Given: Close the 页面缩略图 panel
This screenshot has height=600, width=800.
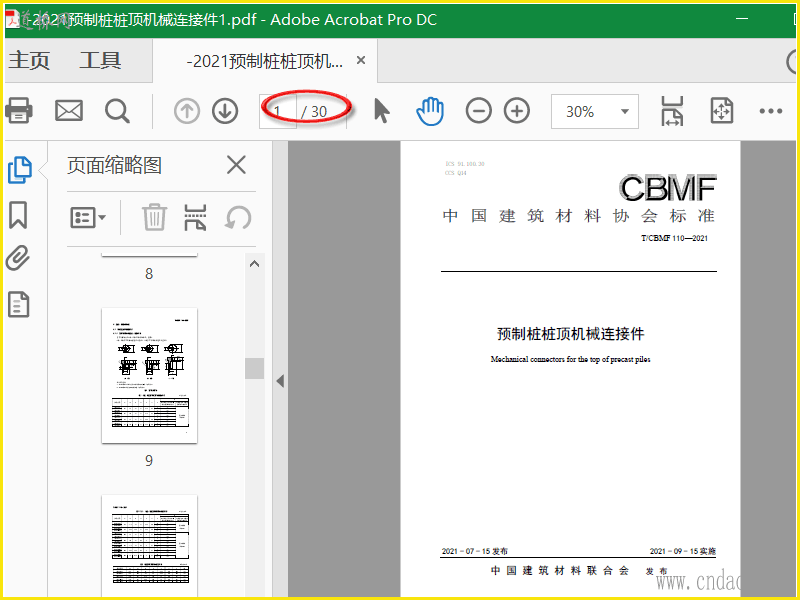Looking at the screenshot, I should [236, 165].
